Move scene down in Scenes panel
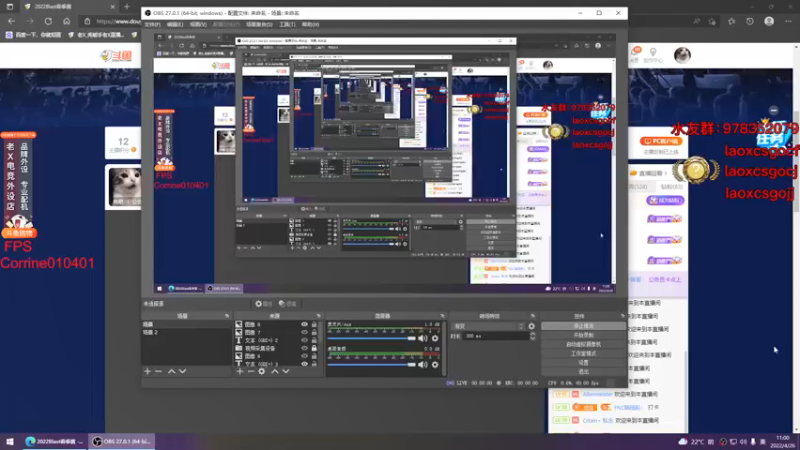Image resolution: width=800 pixels, height=450 pixels. click(183, 371)
